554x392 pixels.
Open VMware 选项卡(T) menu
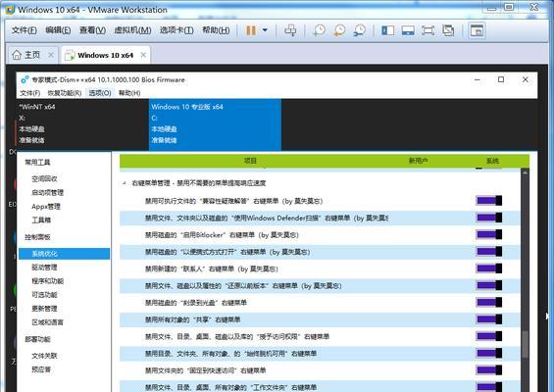(x=176, y=30)
